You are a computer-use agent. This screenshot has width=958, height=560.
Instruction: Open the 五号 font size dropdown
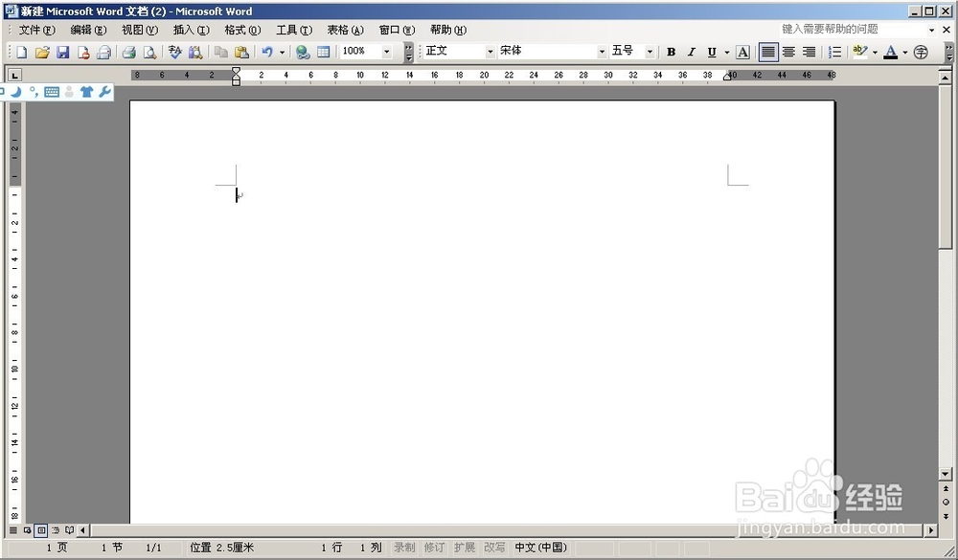[650, 52]
